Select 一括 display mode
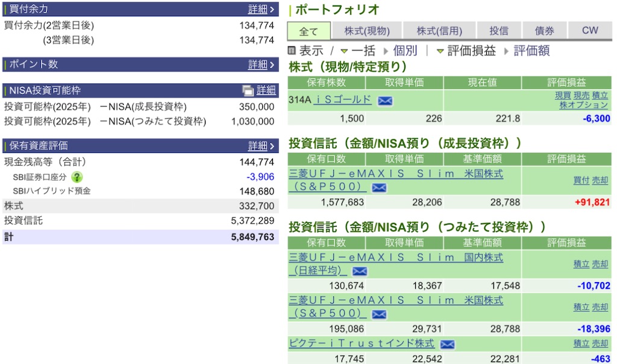Screen dimensions: 617x364 [x=358, y=51]
